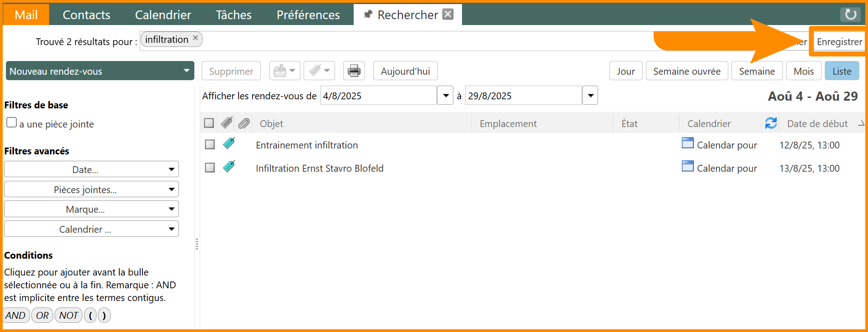
Task: Expand the Date... advanced filter
Action: point(91,169)
